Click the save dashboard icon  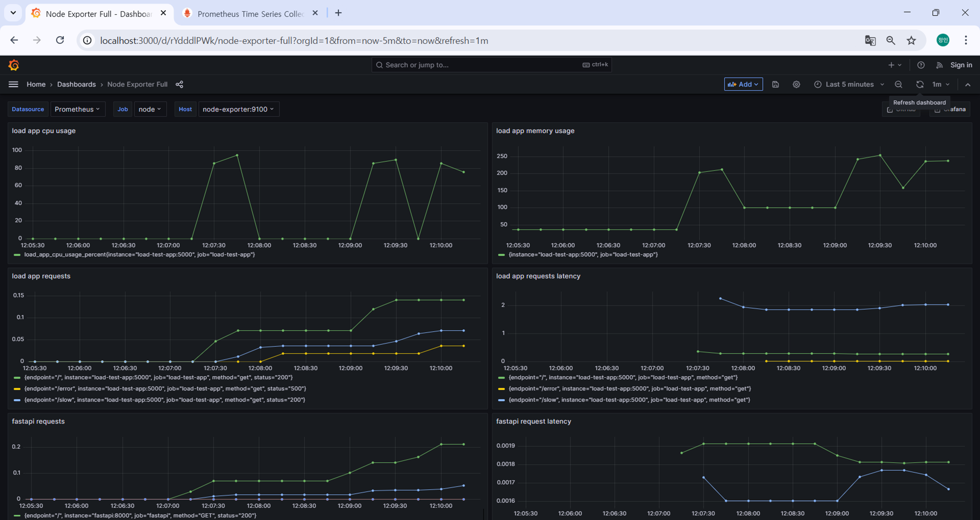coord(775,85)
